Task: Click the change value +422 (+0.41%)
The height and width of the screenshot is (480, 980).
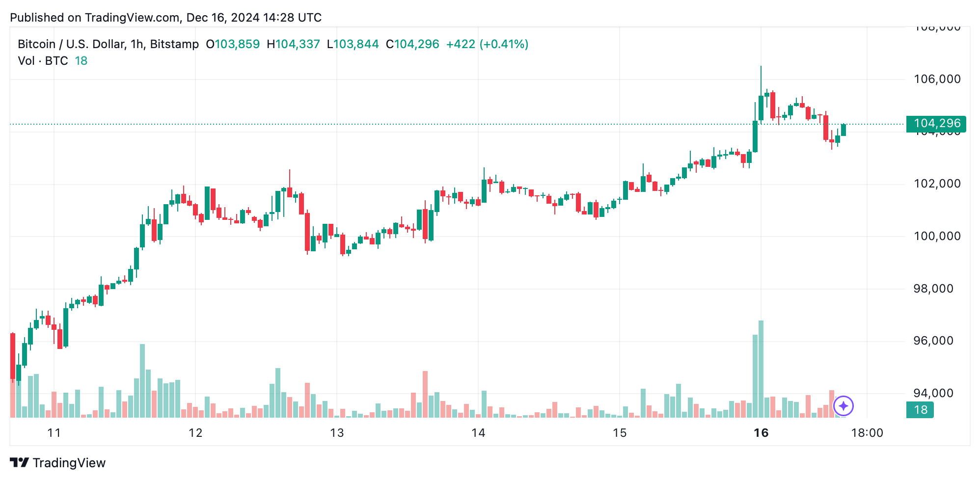Action: coord(487,44)
